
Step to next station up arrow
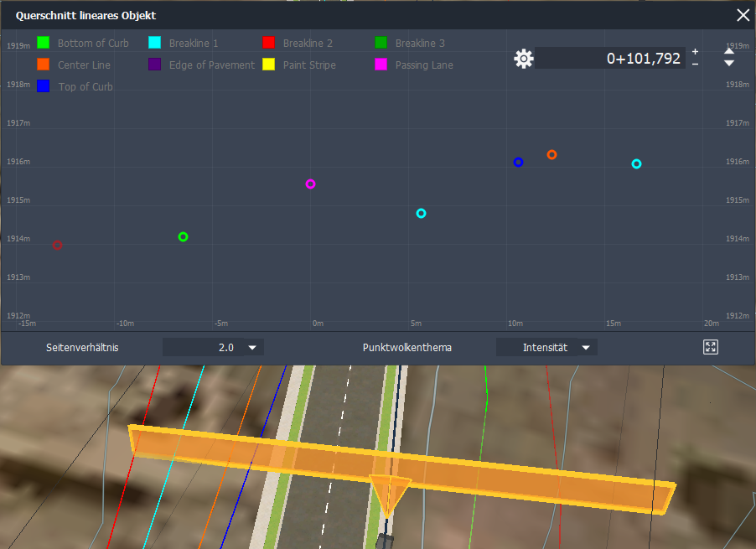tap(729, 50)
